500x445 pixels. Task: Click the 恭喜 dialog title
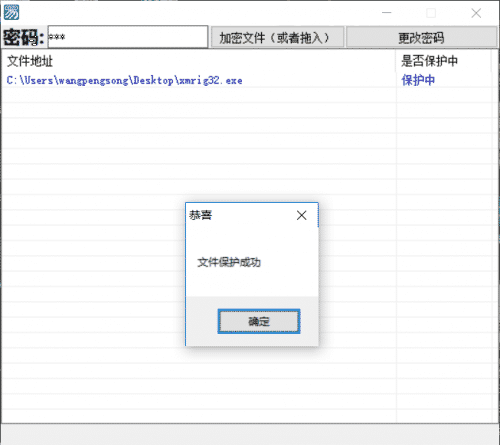coord(200,215)
